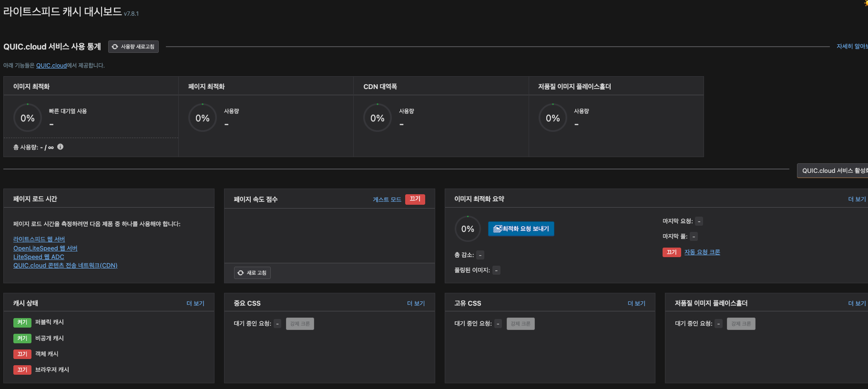Click the 0% gauge in 이미지 최적화 요약
The height and width of the screenshot is (389, 868).
tap(468, 229)
